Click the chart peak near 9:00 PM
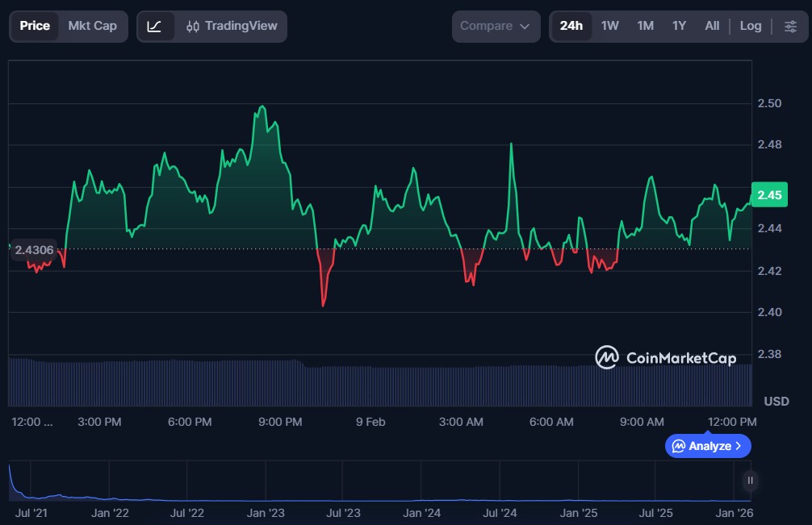 click(x=261, y=106)
